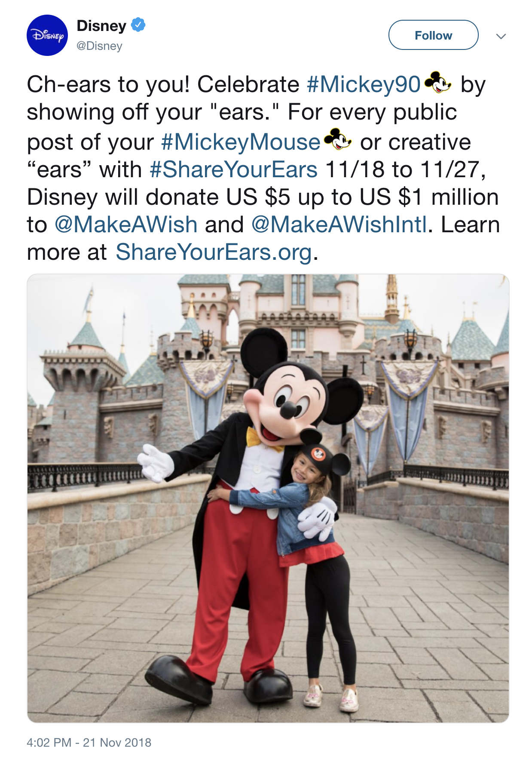Open the #Mickey90 hashtag

pos(364,84)
